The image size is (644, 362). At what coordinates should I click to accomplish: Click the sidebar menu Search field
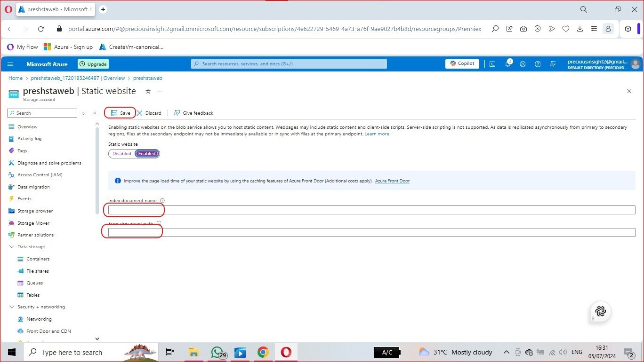coord(42,113)
